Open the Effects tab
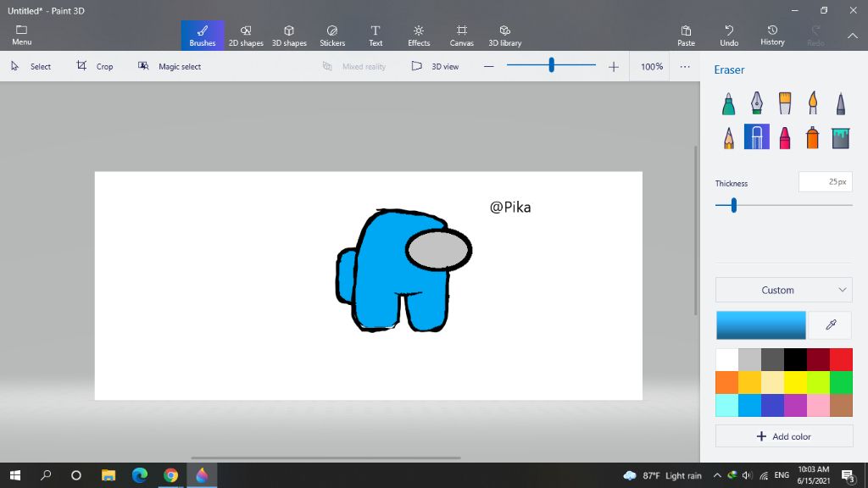The width and height of the screenshot is (868, 488). [x=419, y=36]
